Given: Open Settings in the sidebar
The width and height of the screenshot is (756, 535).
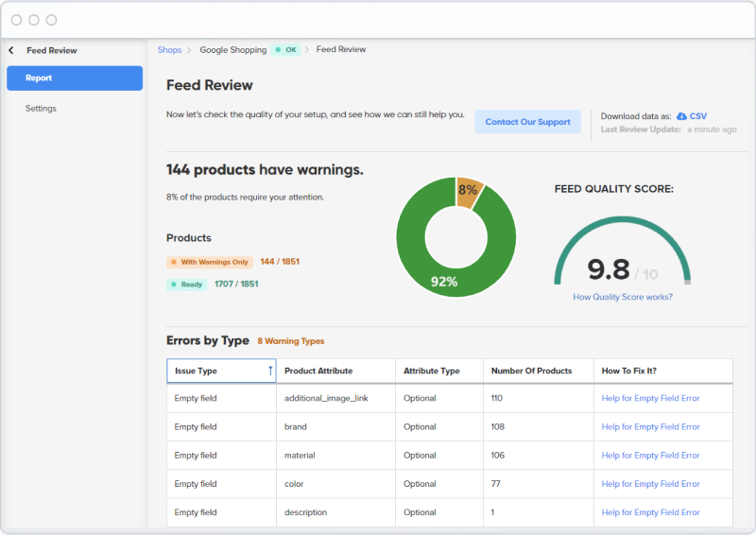Looking at the screenshot, I should pos(41,109).
